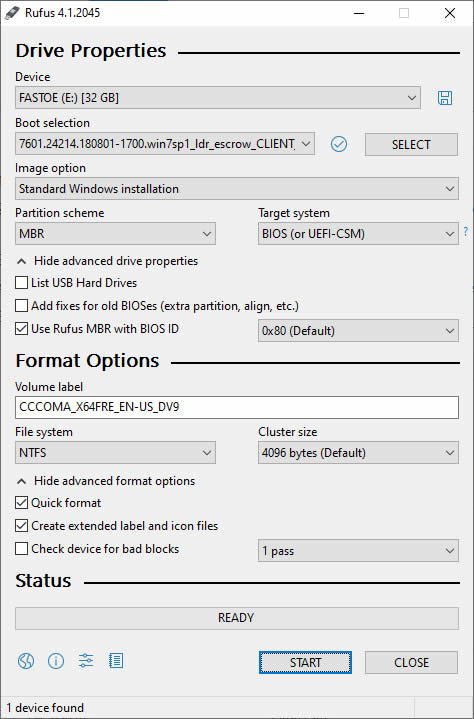Open language selection globe icon
This screenshot has width=474, height=719.
(x=26, y=661)
